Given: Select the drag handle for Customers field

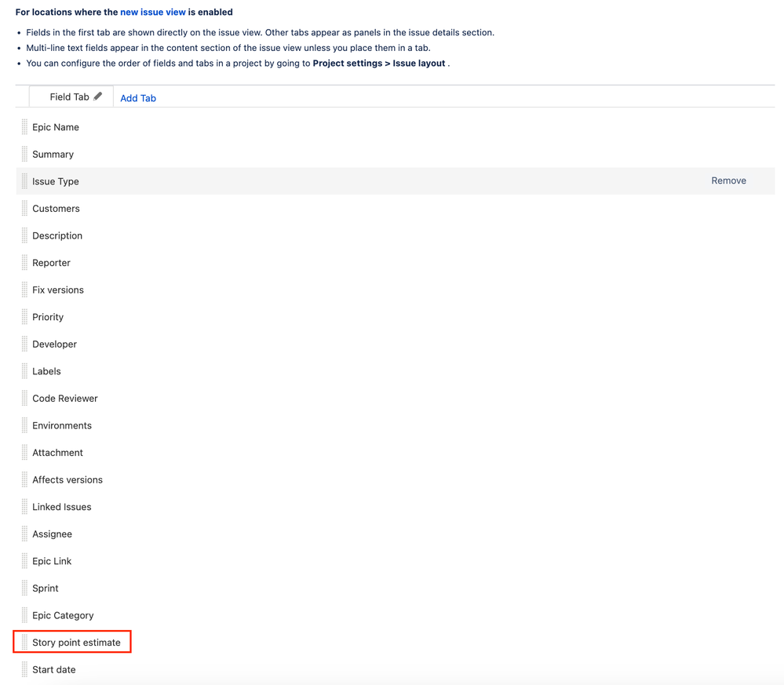Looking at the screenshot, I should [24, 208].
